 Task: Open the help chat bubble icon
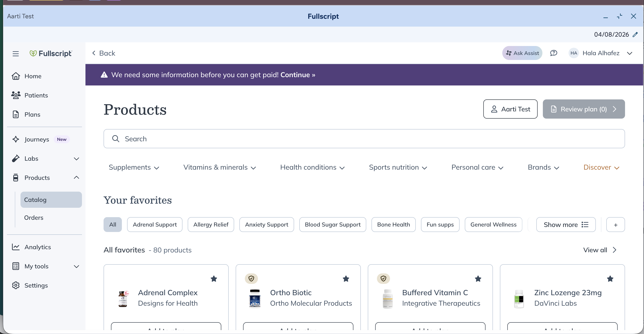click(x=554, y=53)
